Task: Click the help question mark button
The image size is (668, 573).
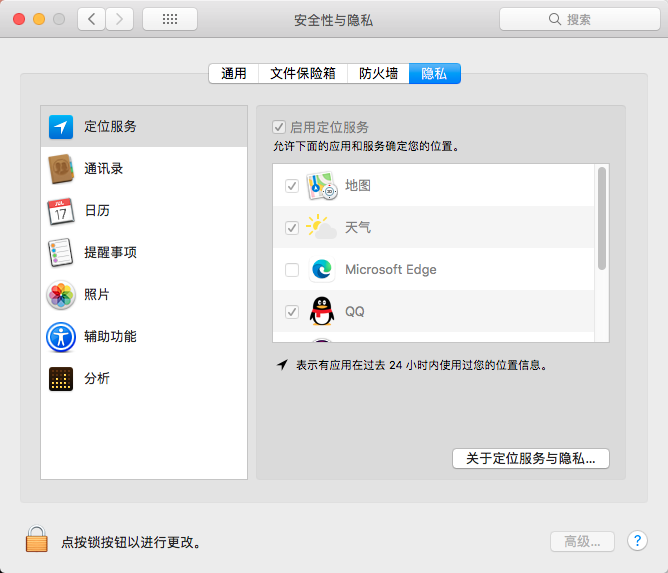Action: [x=637, y=541]
